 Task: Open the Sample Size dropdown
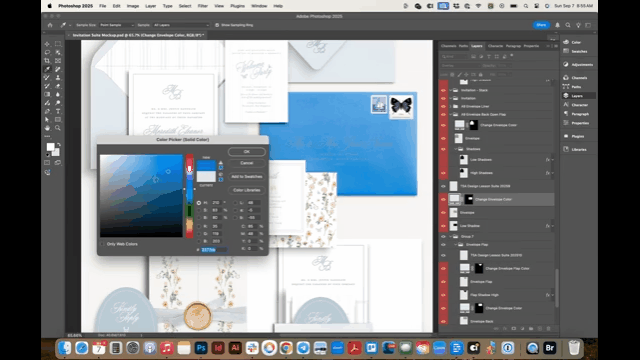pos(116,25)
